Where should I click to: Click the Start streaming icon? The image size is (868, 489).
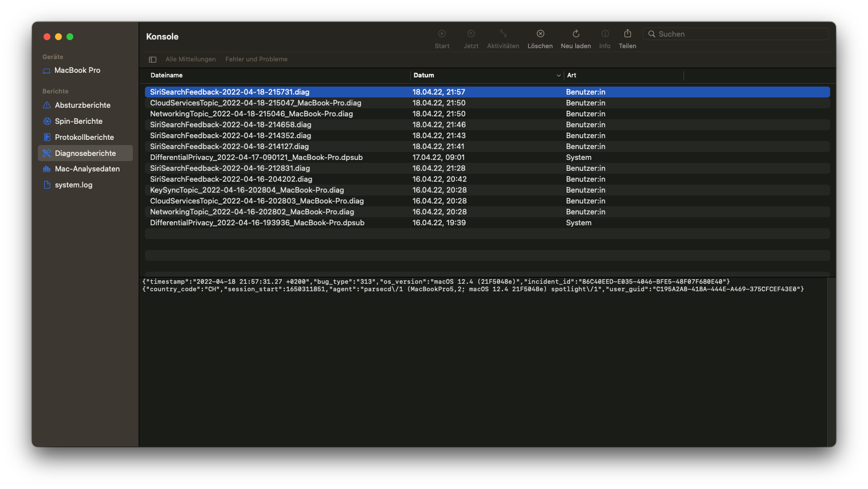442,34
